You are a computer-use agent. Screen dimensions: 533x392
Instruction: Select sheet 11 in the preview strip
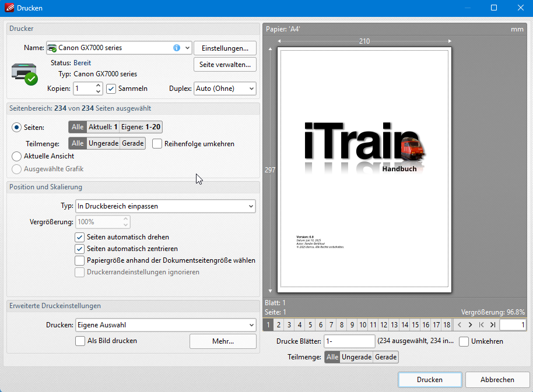coord(373,325)
